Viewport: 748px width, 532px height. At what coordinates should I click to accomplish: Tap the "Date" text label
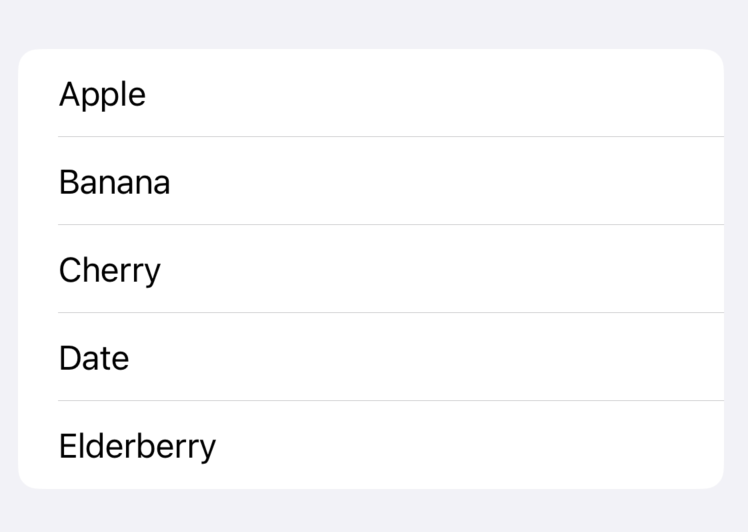coord(94,358)
